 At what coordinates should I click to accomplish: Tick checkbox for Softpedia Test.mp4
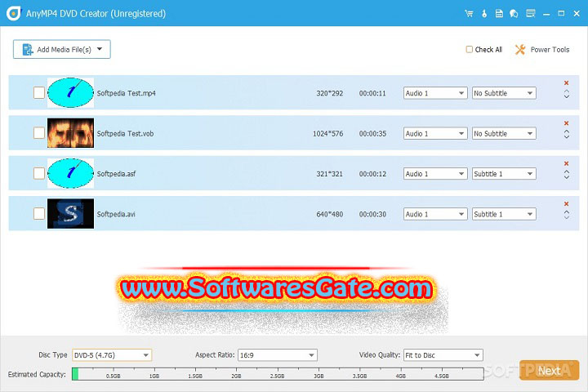[x=39, y=92]
